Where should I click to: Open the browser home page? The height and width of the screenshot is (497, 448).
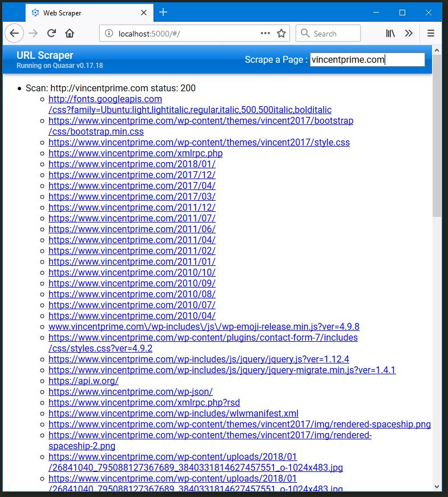[x=70, y=33]
